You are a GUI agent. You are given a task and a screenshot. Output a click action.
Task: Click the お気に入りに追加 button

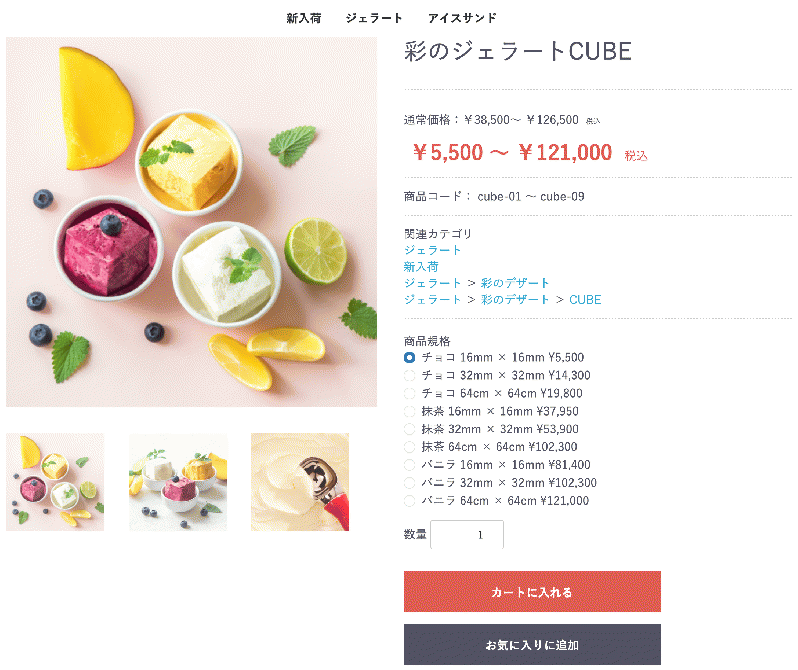point(532,645)
